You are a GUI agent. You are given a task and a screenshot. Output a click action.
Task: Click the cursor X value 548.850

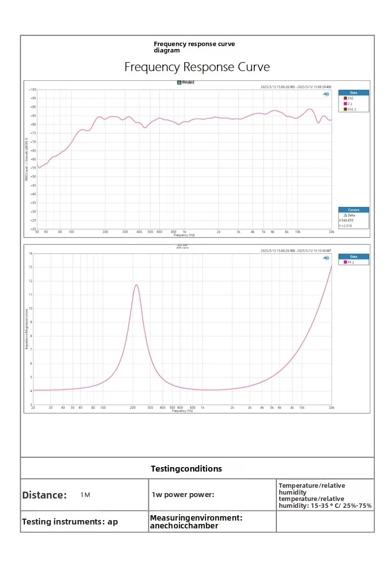pos(346,221)
